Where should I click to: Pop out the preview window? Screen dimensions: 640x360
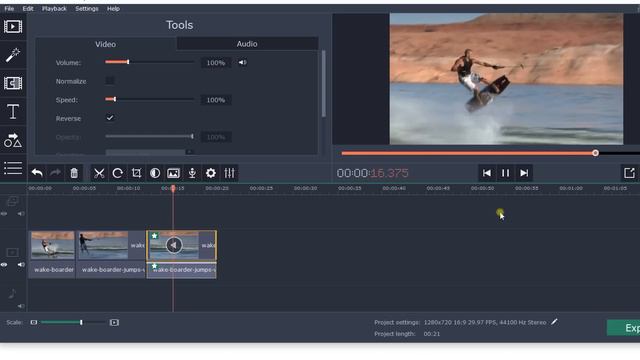(629, 173)
